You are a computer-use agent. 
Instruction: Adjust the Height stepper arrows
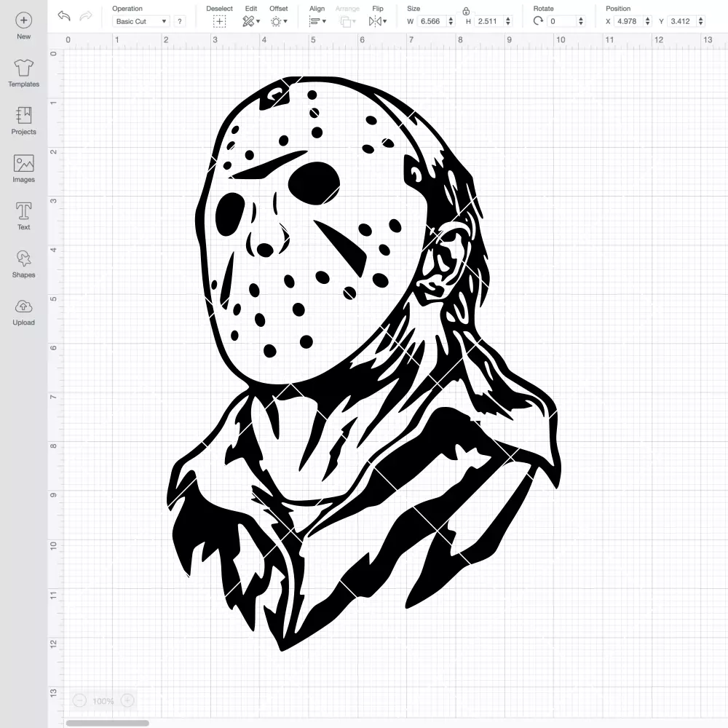(508, 21)
